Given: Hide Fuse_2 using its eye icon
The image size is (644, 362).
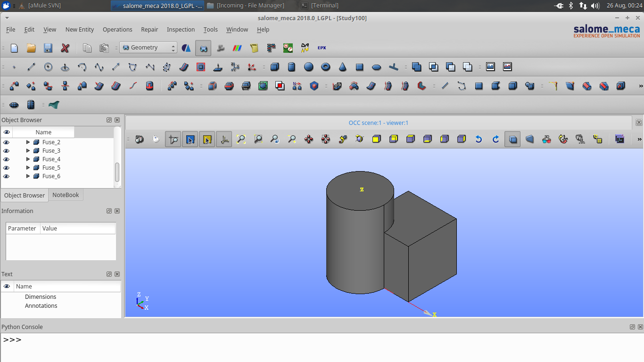Looking at the screenshot, I should 6,142.
